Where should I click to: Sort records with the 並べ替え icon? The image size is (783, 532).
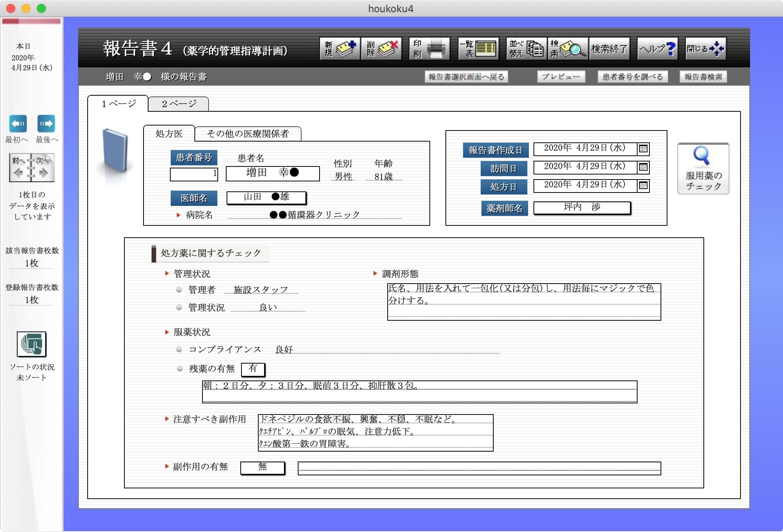tap(526, 49)
